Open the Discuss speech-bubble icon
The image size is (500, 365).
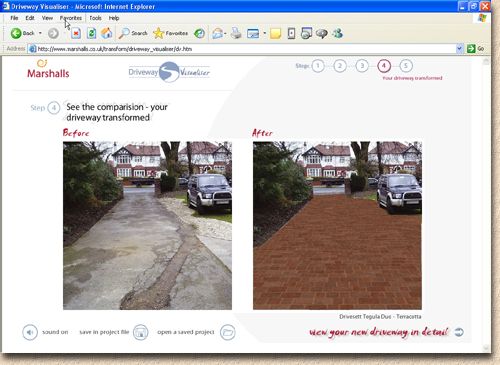(x=322, y=33)
